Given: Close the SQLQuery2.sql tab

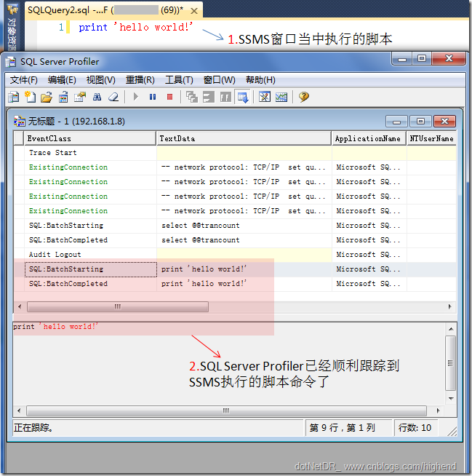Looking at the screenshot, I should 194,11.
